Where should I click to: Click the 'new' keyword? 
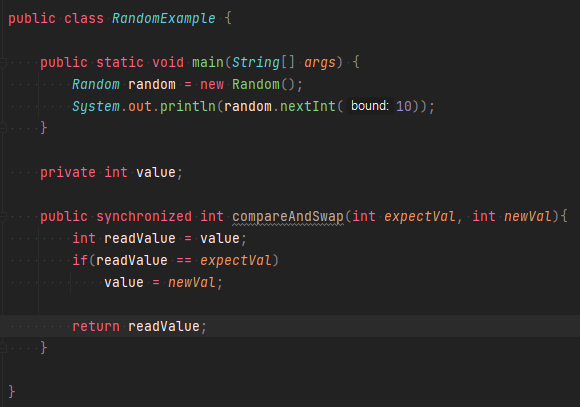(x=212, y=84)
